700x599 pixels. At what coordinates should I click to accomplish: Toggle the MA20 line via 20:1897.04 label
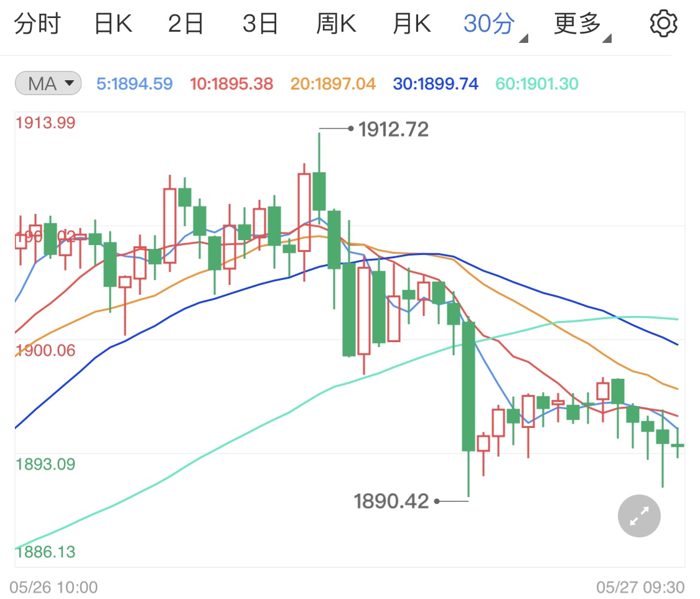coord(332,83)
